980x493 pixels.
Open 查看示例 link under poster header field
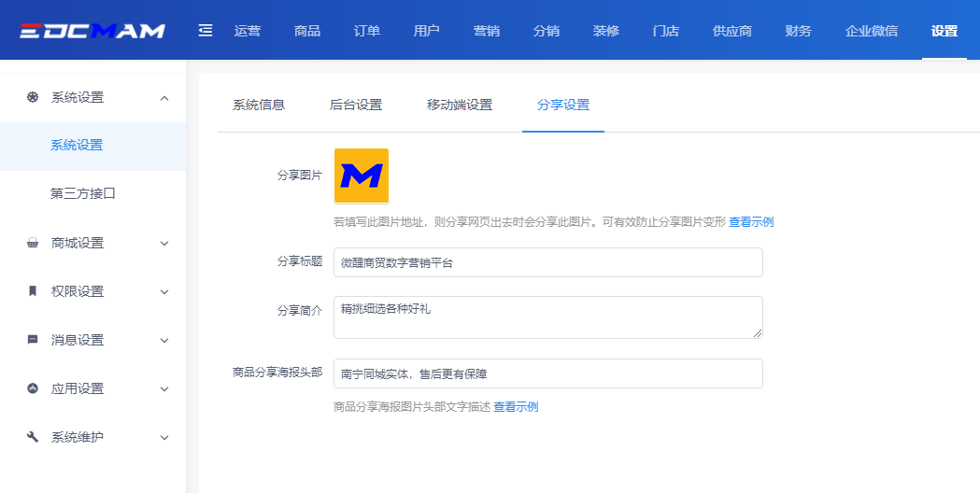[x=515, y=407]
